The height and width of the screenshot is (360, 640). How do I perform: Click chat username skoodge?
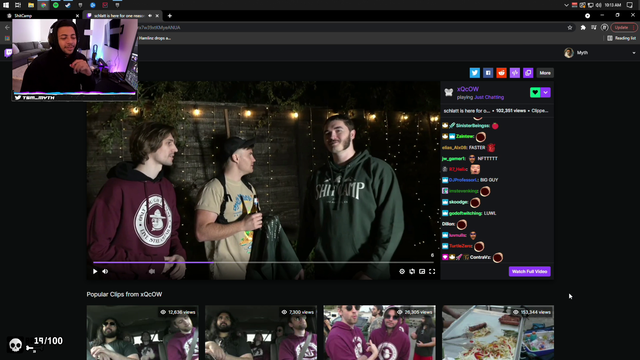(x=458, y=202)
